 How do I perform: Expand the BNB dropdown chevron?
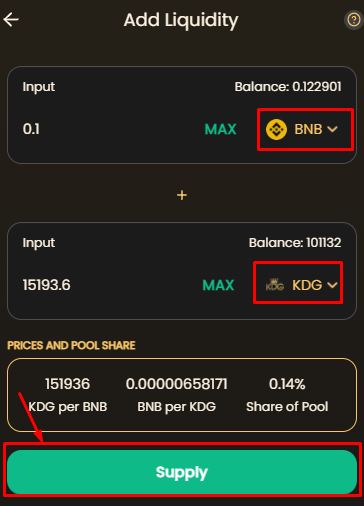click(x=332, y=129)
